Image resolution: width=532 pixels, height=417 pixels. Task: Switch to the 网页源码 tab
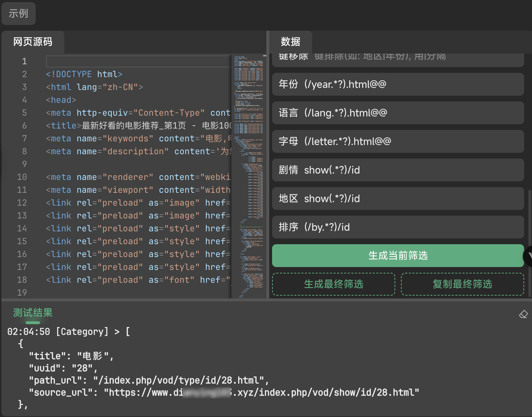pos(33,42)
